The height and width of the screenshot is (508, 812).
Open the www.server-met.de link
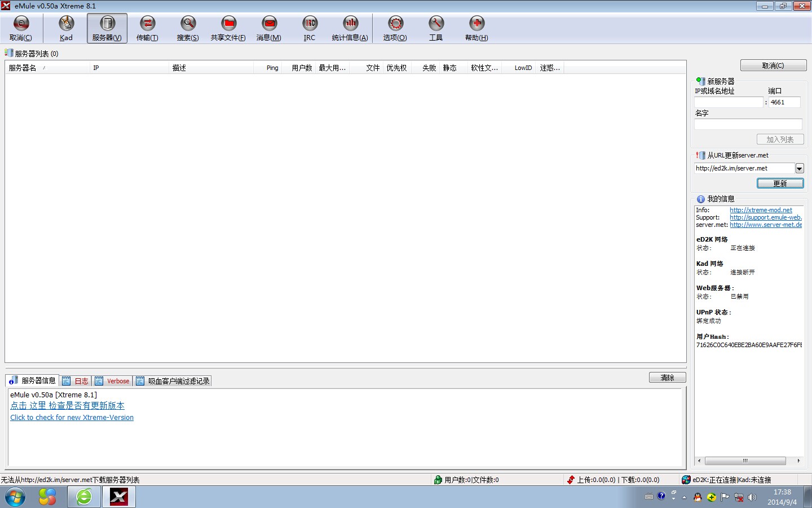coord(766,225)
